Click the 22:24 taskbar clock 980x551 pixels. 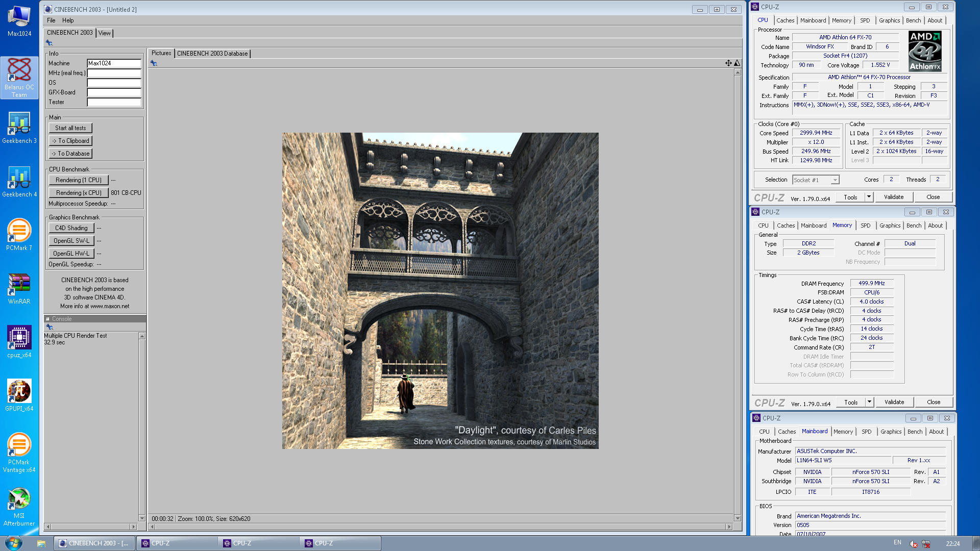(952, 544)
